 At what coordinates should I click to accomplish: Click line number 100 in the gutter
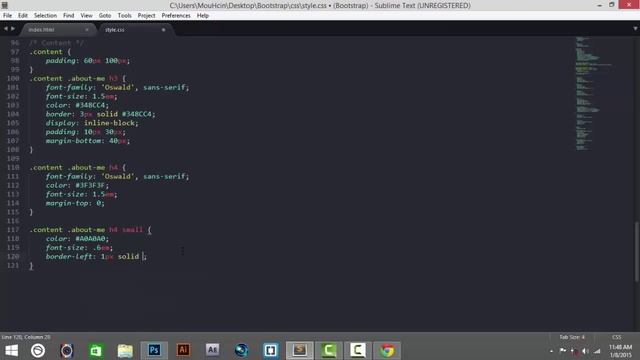point(13,78)
